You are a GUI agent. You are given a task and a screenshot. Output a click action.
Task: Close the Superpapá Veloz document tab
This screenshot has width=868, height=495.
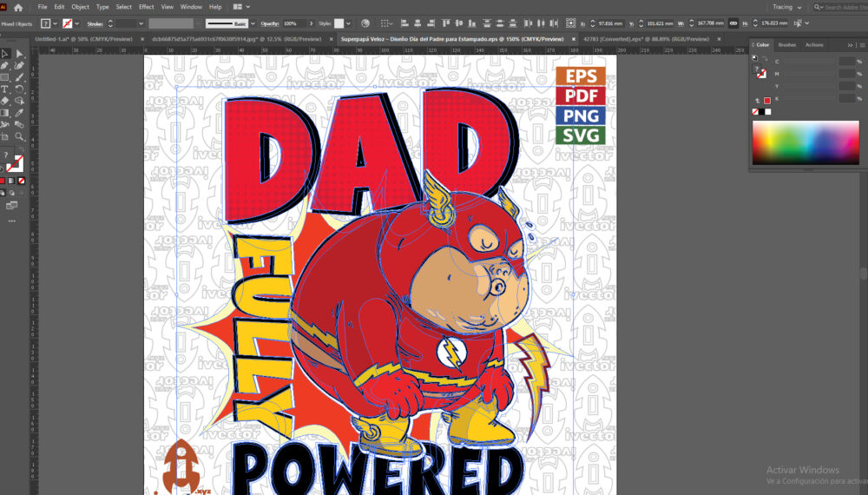tap(574, 39)
